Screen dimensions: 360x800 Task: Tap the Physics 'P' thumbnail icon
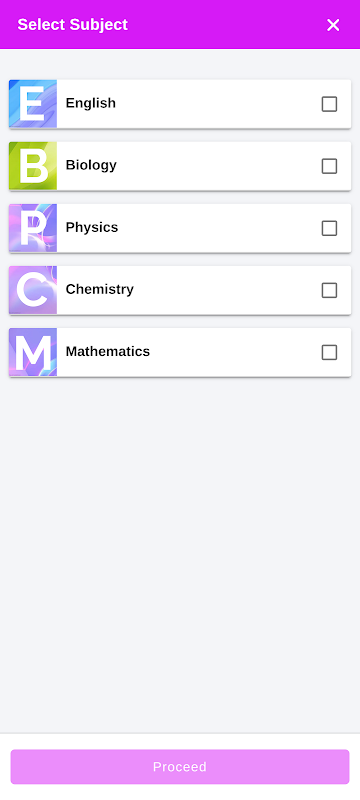pos(33,228)
